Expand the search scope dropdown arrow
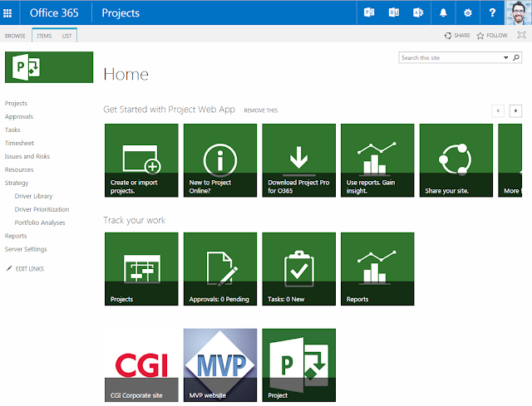Image resolution: width=532 pixels, height=406 pixels. (505, 57)
